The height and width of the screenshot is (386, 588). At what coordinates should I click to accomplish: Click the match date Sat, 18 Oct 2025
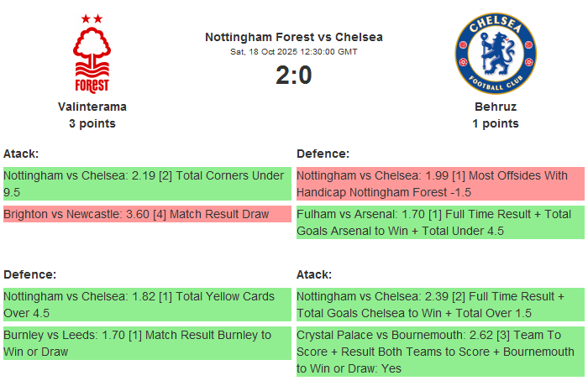(x=293, y=52)
